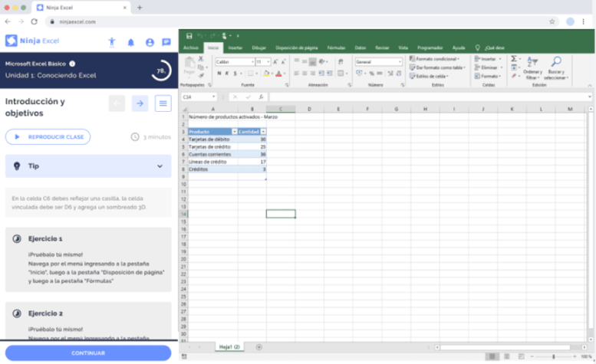The image size is (596, 364).
Task: Click the CONTINUAR button
Action: (x=88, y=353)
